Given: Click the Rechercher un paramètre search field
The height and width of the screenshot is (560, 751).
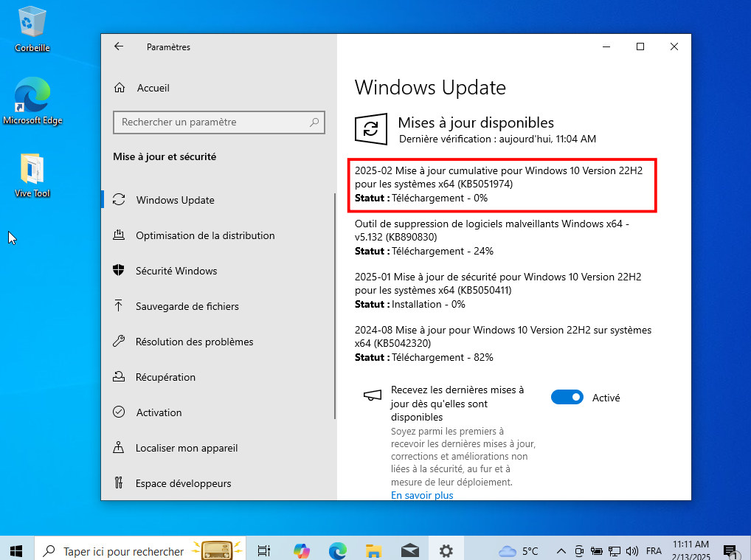Looking at the screenshot, I should [219, 122].
